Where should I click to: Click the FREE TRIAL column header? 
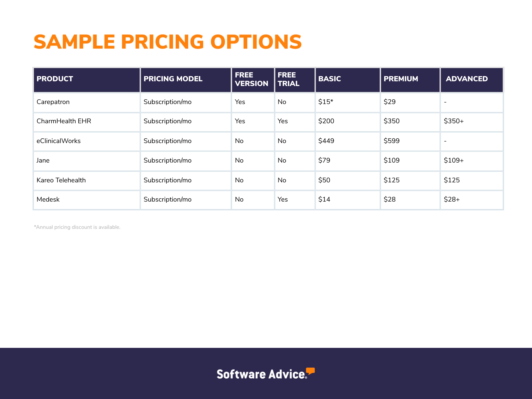coord(295,80)
